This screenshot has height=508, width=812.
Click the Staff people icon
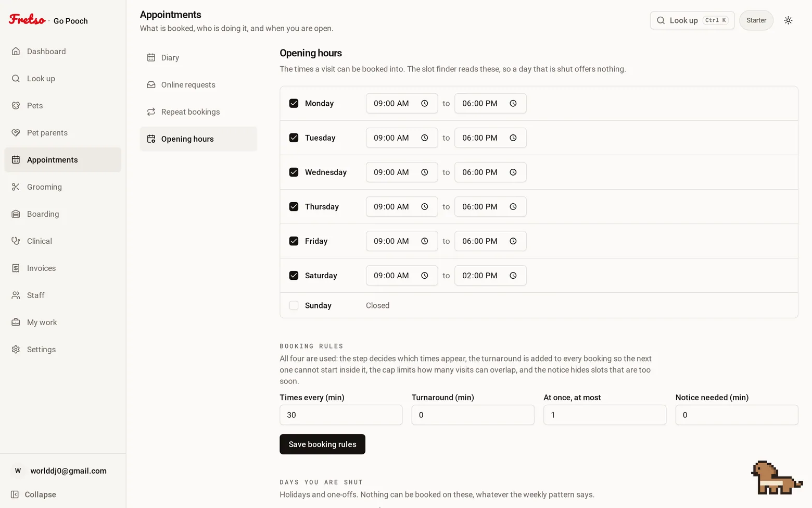[x=16, y=295]
